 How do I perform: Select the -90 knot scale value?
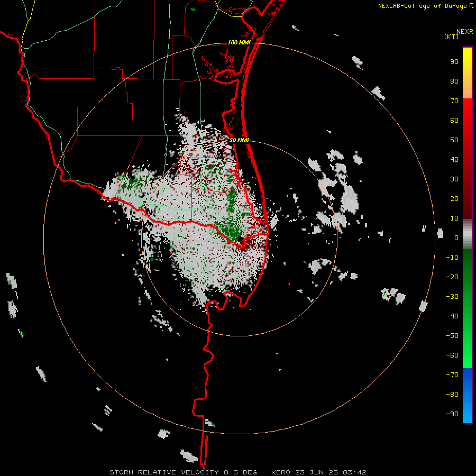point(452,414)
